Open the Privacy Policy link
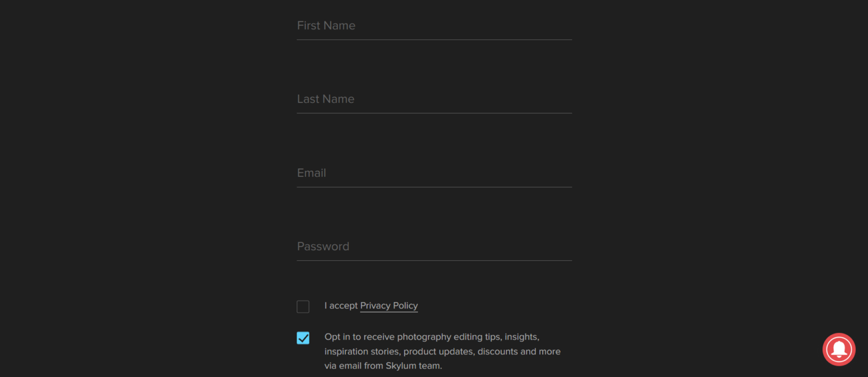Image resolution: width=868 pixels, height=377 pixels. (x=389, y=306)
